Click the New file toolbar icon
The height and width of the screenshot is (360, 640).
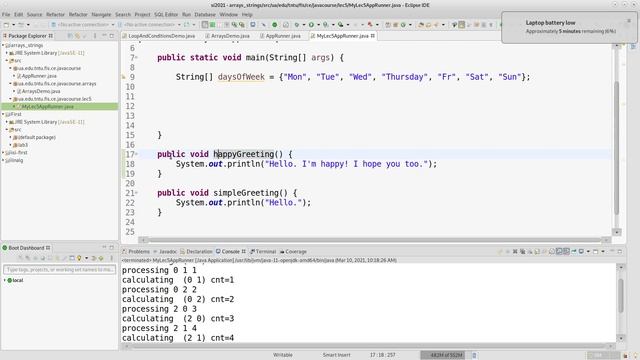pyautogui.click(x=6, y=24)
